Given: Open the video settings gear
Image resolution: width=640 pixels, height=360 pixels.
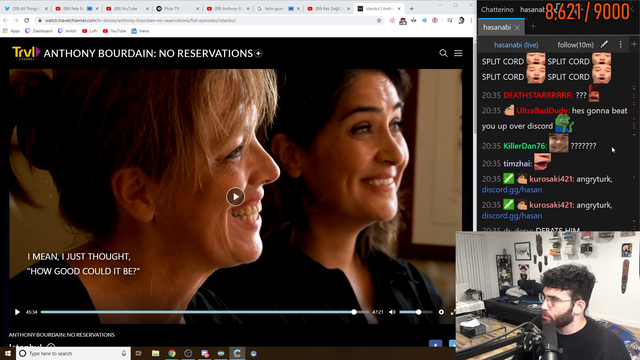Looking at the screenshot, I should point(441,312).
